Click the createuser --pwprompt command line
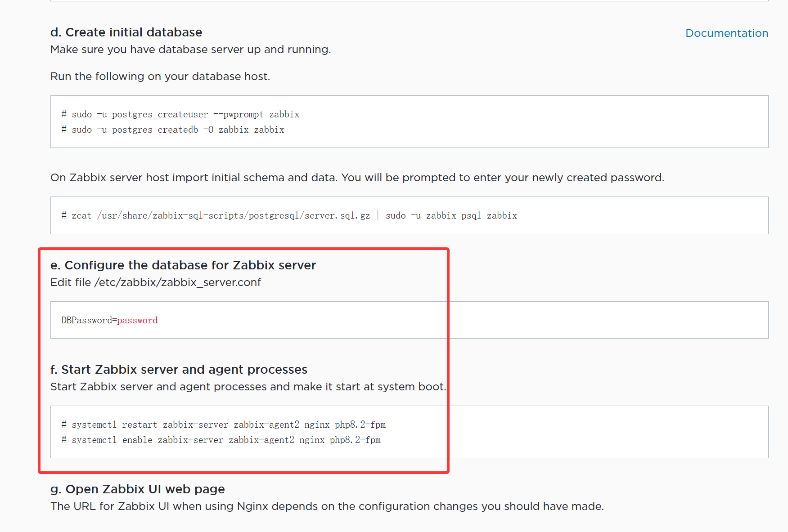The height and width of the screenshot is (532, 788). 180,115
